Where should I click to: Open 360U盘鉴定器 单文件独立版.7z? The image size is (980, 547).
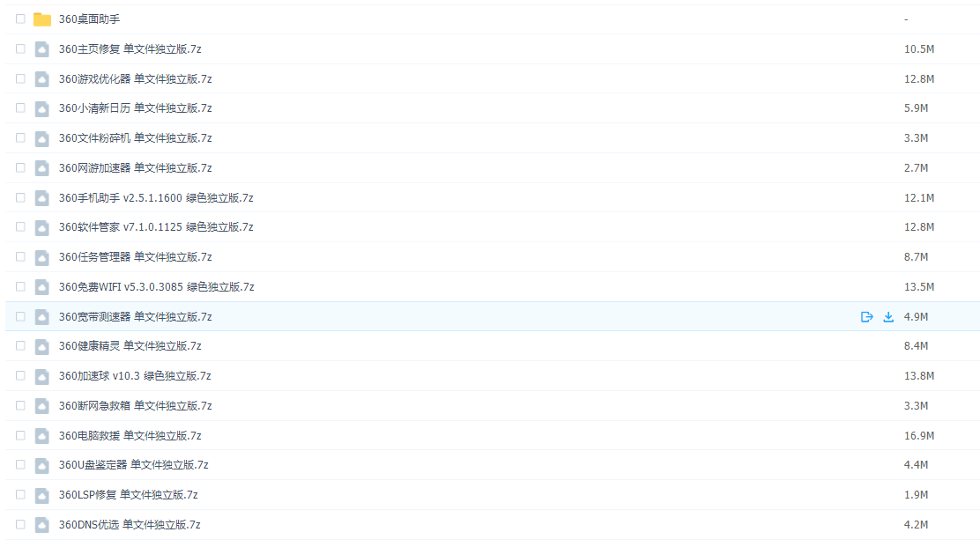point(134,464)
